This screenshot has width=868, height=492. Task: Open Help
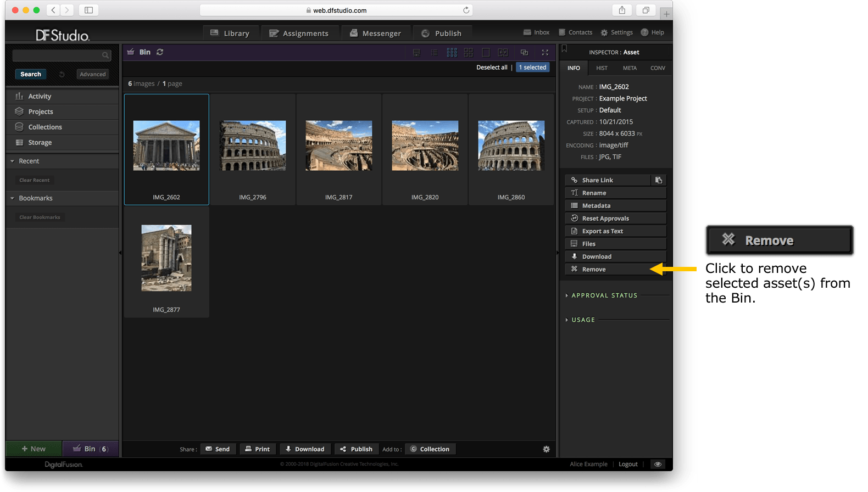tap(652, 32)
